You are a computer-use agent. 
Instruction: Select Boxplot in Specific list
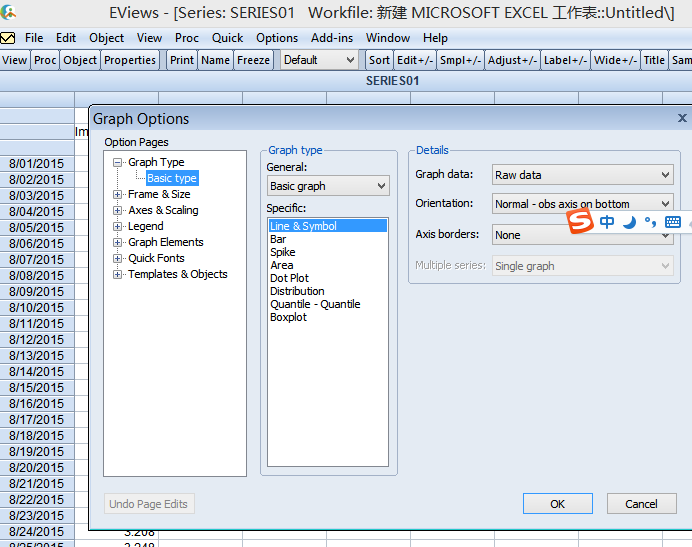pyautogui.click(x=328, y=317)
